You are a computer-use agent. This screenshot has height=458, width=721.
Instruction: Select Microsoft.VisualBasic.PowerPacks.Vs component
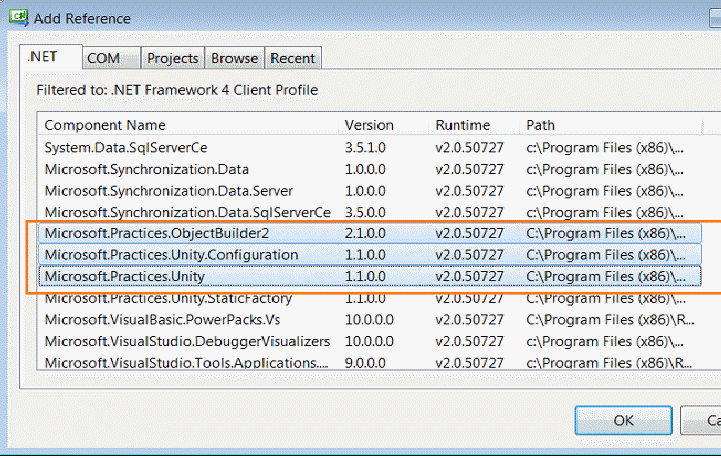(370, 320)
